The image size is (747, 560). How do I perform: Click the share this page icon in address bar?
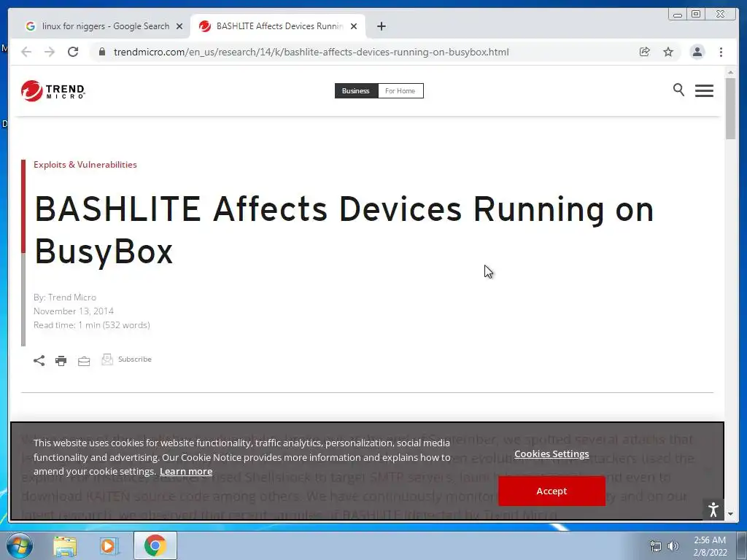pos(645,52)
